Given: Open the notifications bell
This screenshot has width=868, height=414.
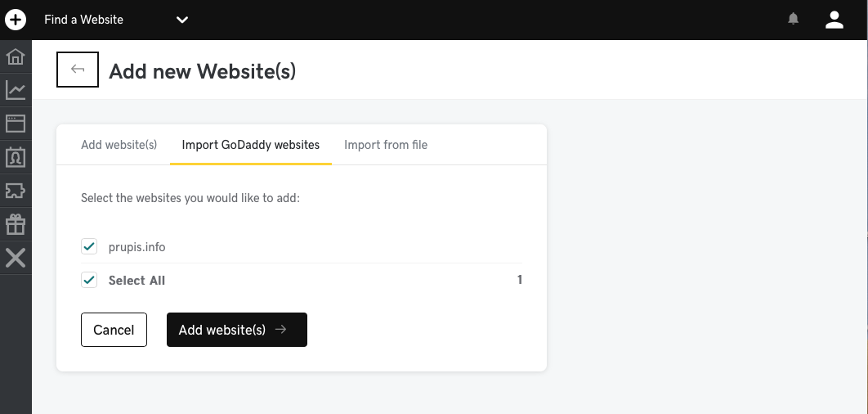Looking at the screenshot, I should 793,20.
